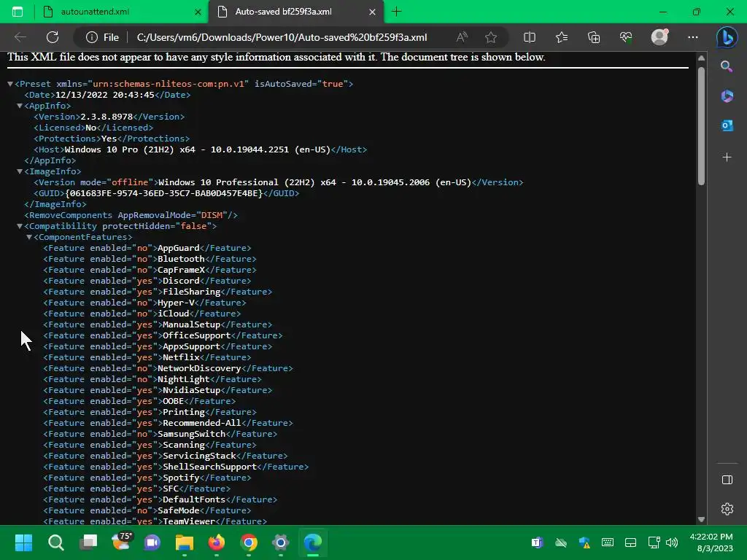Reload the page with the refresh icon
Image resolution: width=747 pixels, height=560 pixels.
[53, 37]
